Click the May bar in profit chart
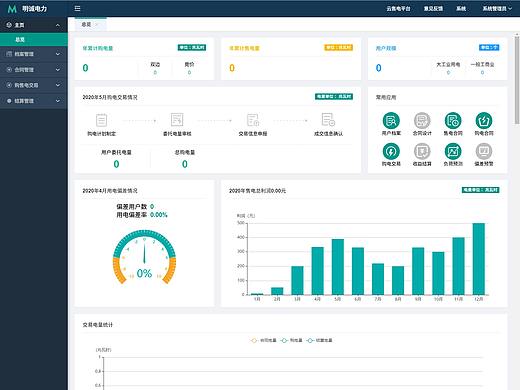Image resolution: width=520 pixels, height=390 pixels. pos(338,267)
